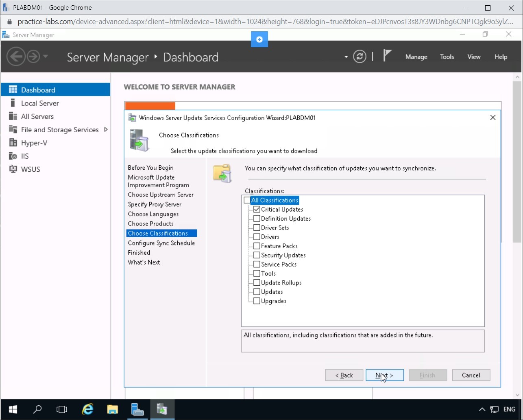Screen dimensions: 523x420
Task: Expand File and Storage Services arrow
Action: tap(106, 129)
